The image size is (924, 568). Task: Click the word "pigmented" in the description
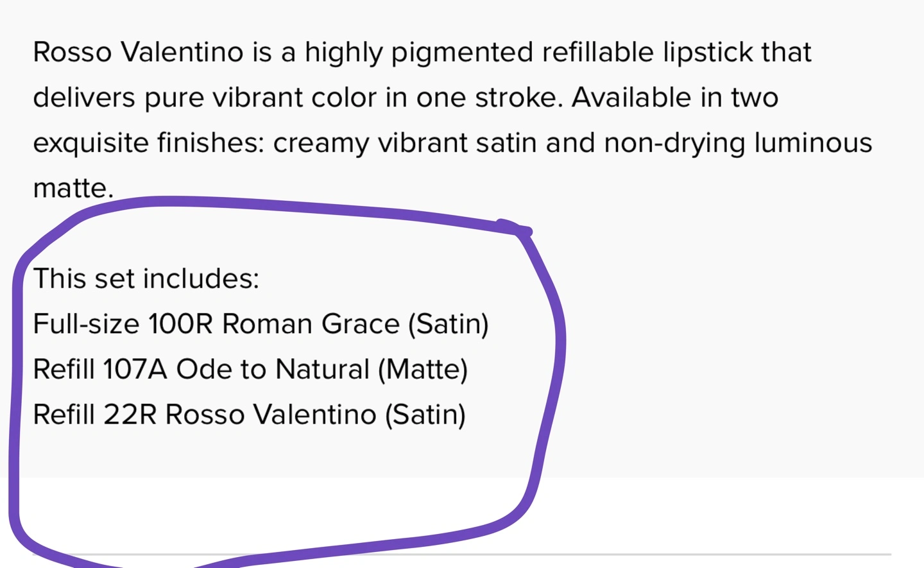point(462,53)
